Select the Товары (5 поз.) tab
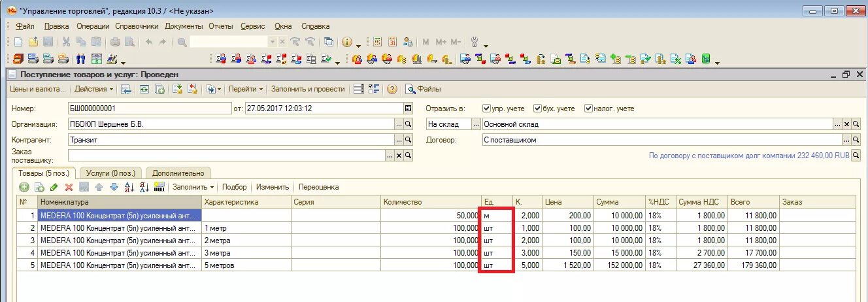Viewport: 868px width, 302px height. [44, 173]
